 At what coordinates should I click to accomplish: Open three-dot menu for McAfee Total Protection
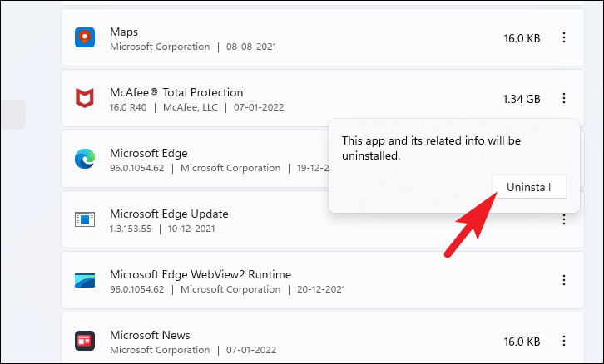coord(564,99)
